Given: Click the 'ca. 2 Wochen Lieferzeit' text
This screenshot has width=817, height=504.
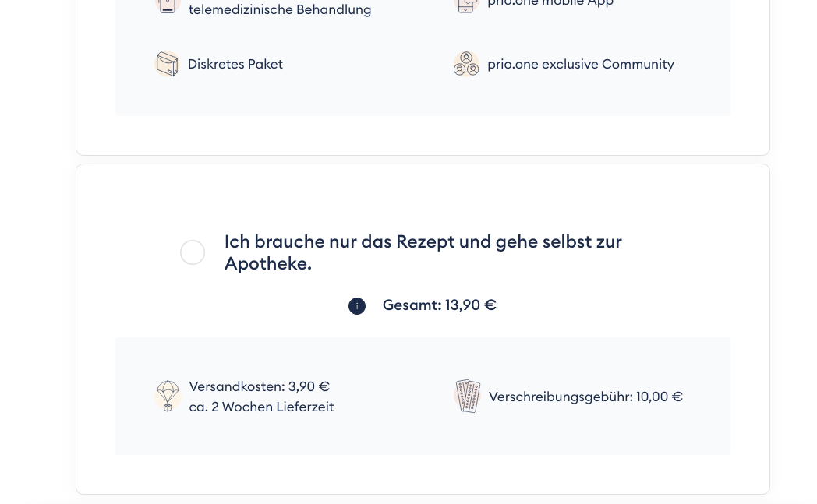Looking at the screenshot, I should 261,407.
